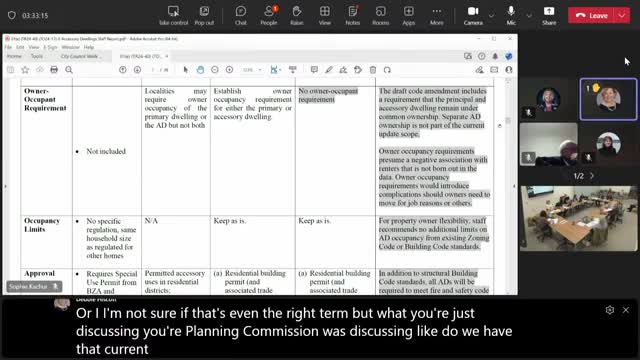
Task: Pop out the shared content
Action: pos(204,16)
